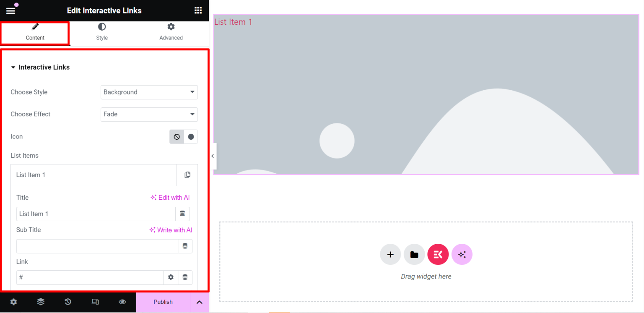Screen dimensions: 644x313
Task: Disable the Icon display toggle
Action: pyautogui.click(x=176, y=136)
